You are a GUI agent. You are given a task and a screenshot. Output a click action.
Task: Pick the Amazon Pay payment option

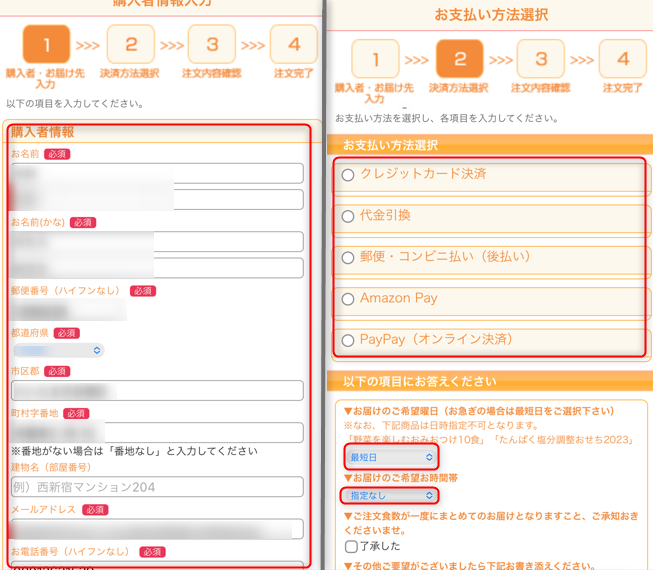[348, 299]
